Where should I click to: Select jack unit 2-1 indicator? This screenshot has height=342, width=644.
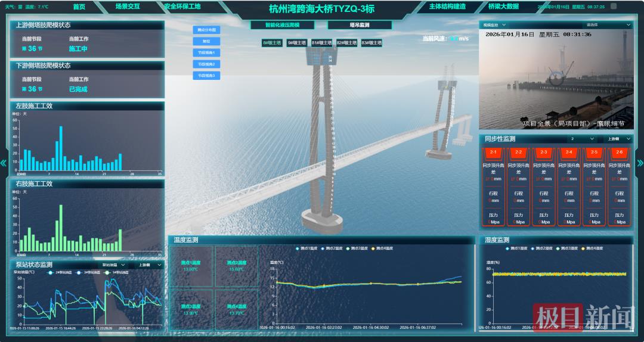[x=493, y=153]
